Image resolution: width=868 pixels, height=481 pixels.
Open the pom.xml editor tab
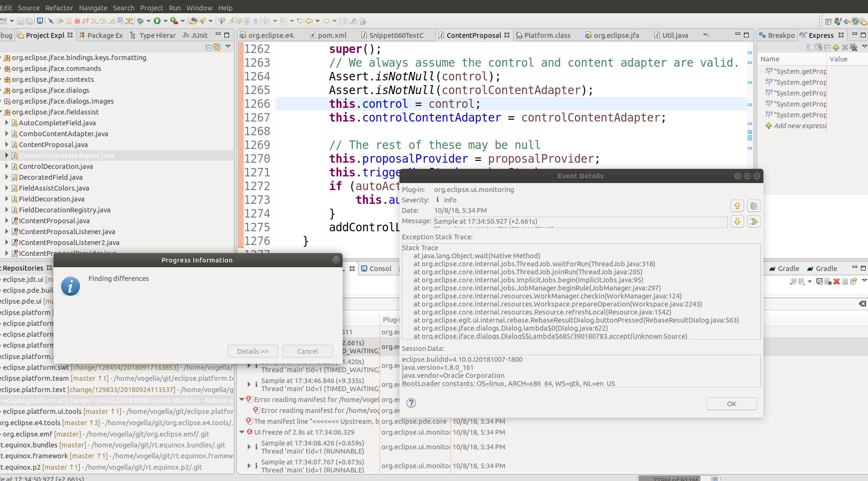click(x=328, y=35)
